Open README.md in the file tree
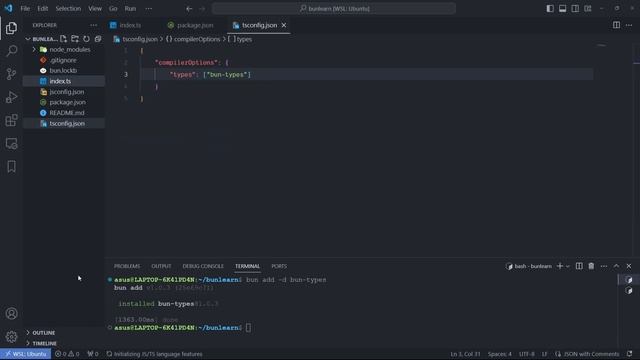The height and width of the screenshot is (360, 640). click(x=64, y=113)
